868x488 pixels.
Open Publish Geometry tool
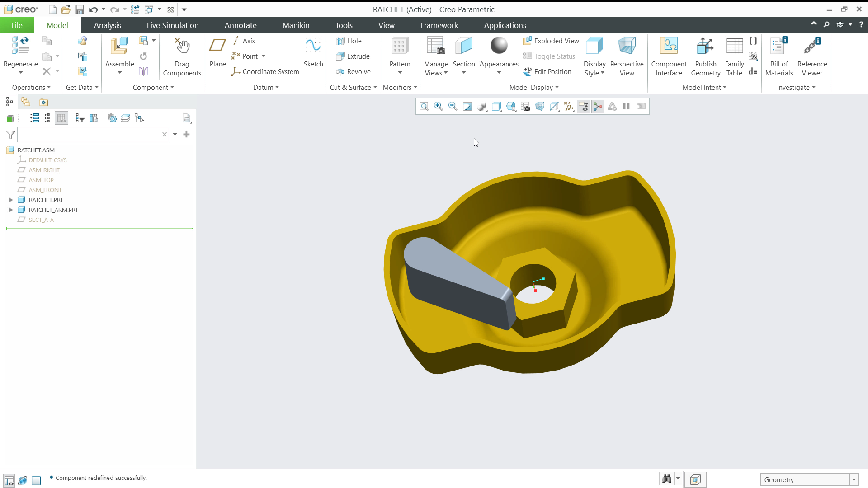tap(705, 56)
